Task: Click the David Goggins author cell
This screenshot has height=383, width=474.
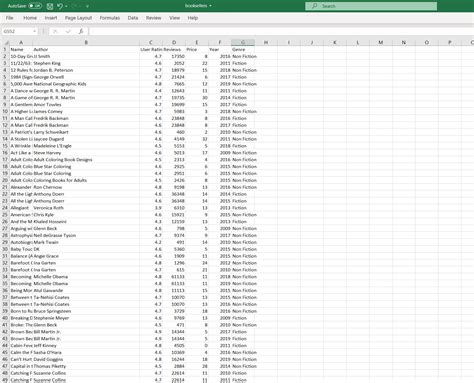Action: coord(86,359)
